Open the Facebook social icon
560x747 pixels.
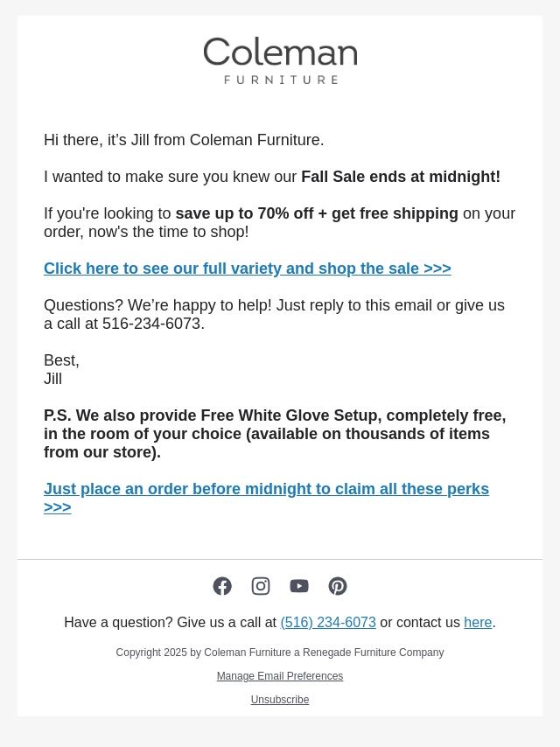[222, 586]
